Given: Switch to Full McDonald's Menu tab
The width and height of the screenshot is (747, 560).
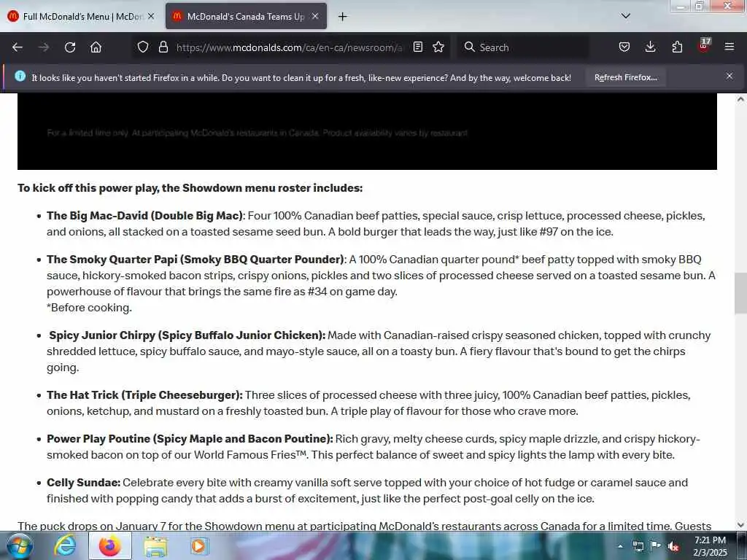Looking at the screenshot, I should tap(81, 17).
